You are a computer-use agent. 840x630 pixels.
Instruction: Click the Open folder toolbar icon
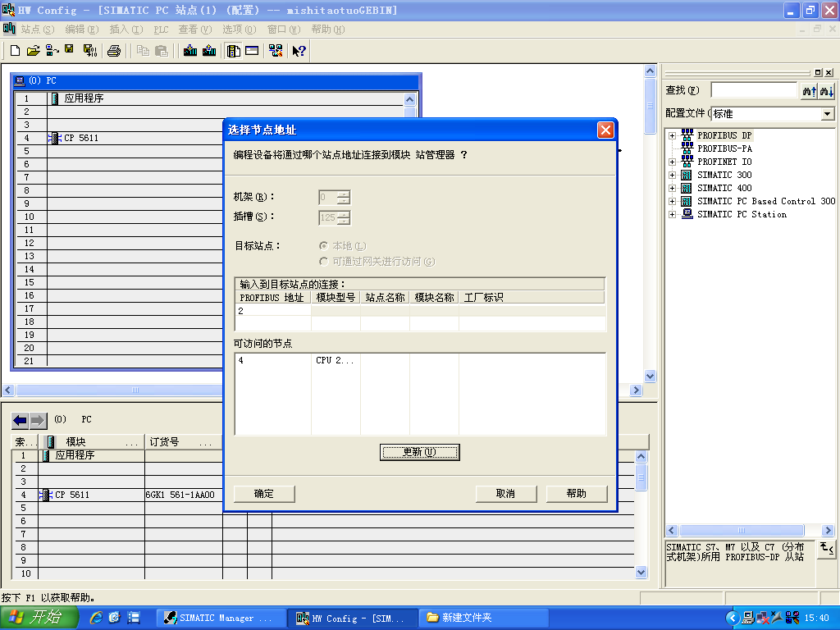[x=33, y=51]
